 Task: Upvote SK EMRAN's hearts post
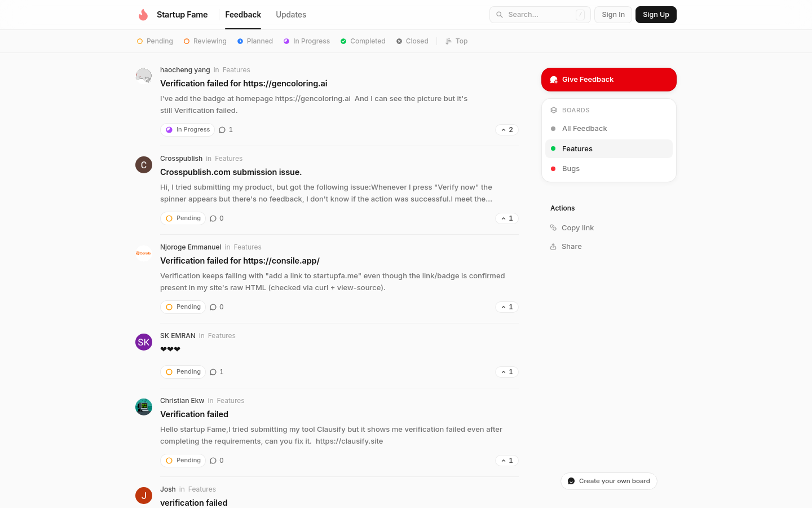[507, 372]
